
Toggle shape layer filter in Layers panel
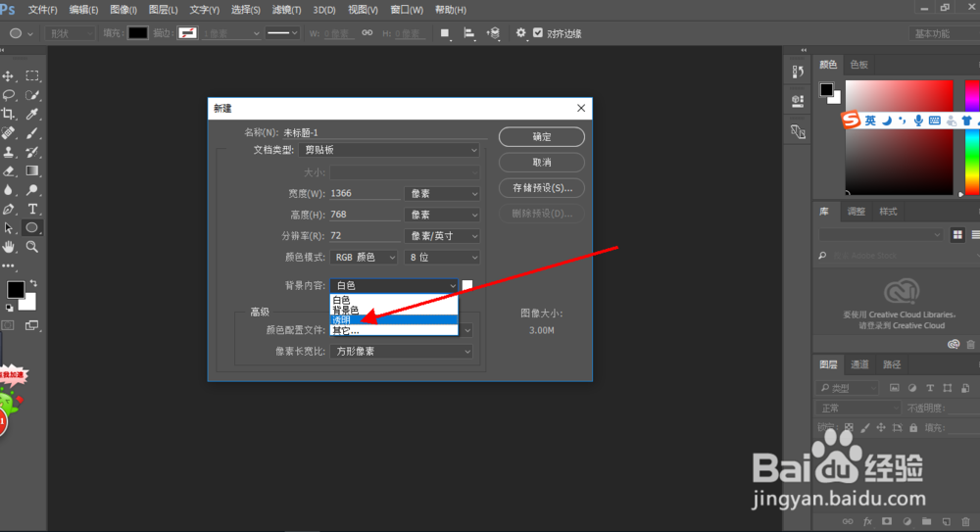pyautogui.click(x=948, y=388)
